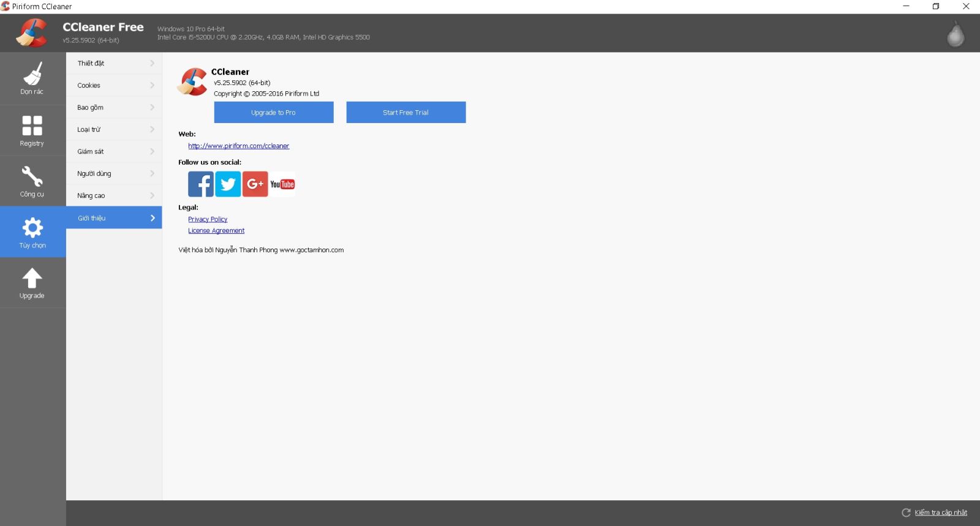Click the Start Free Trial button
The height and width of the screenshot is (526, 980).
point(406,112)
